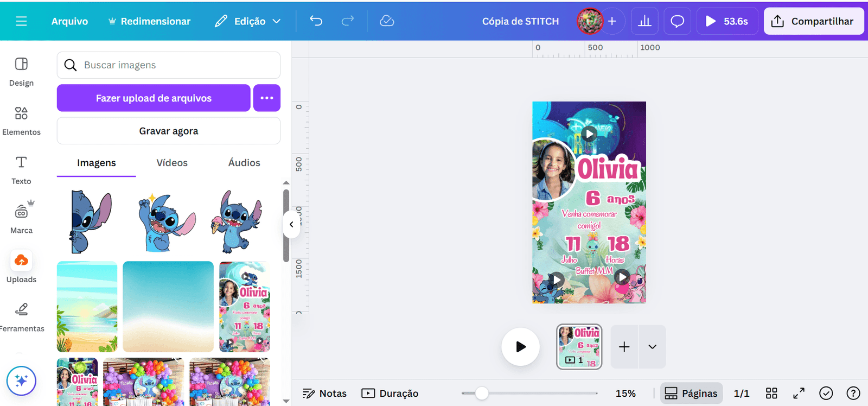Enter fullscreen presentation mode
The height and width of the screenshot is (406, 868).
point(799,394)
